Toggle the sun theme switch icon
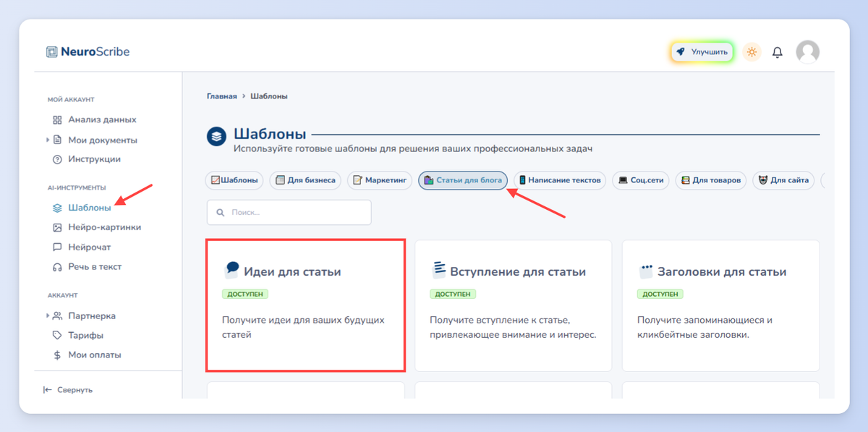 click(752, 52)
